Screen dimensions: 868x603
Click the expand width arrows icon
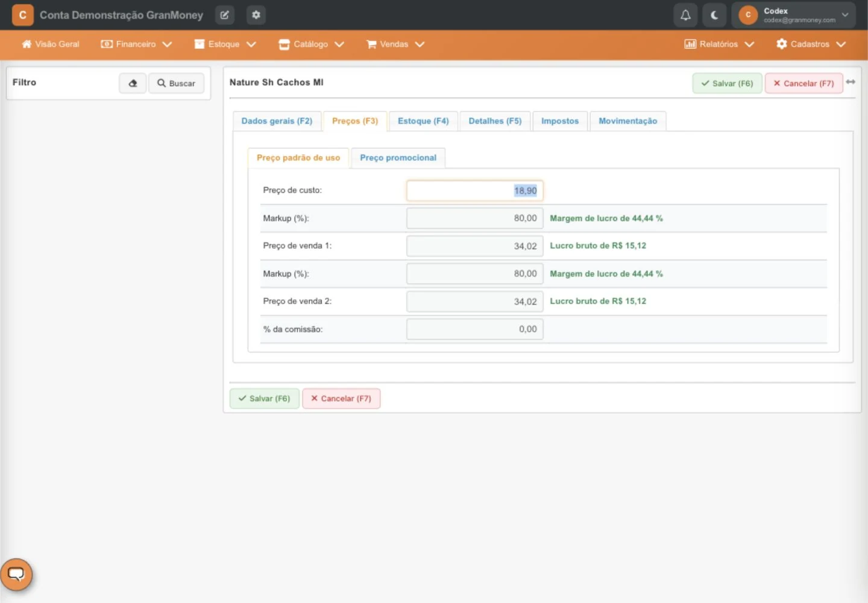point(851,82)
